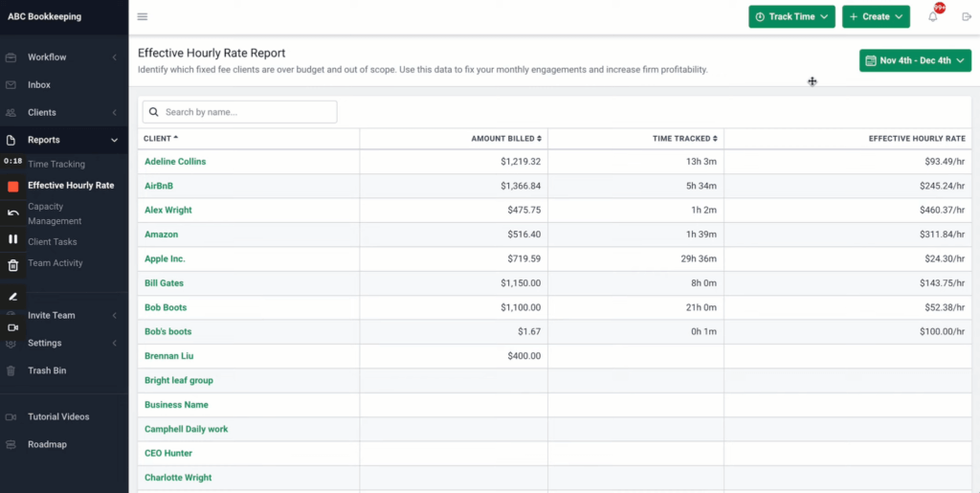Screen dimensions: 980x493
Task: Open Client Tasks report in sidebar
Action: coord(53,242)
